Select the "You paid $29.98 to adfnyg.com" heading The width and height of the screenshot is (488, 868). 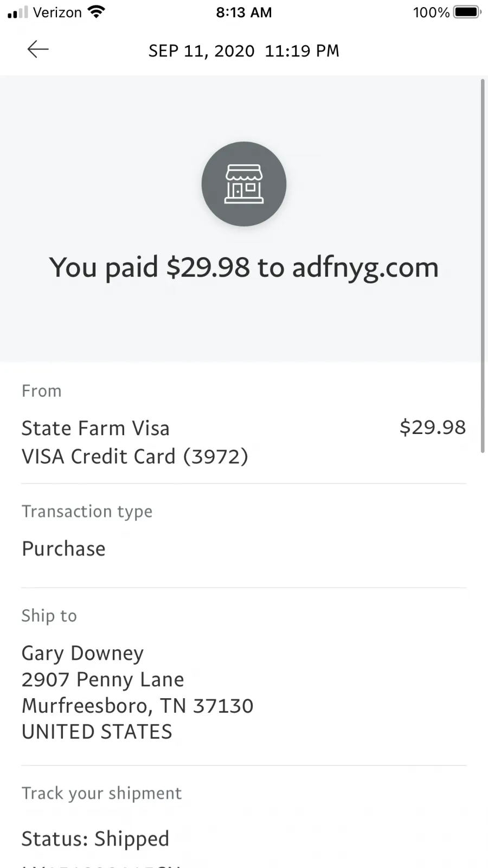[x=244, y=267]
